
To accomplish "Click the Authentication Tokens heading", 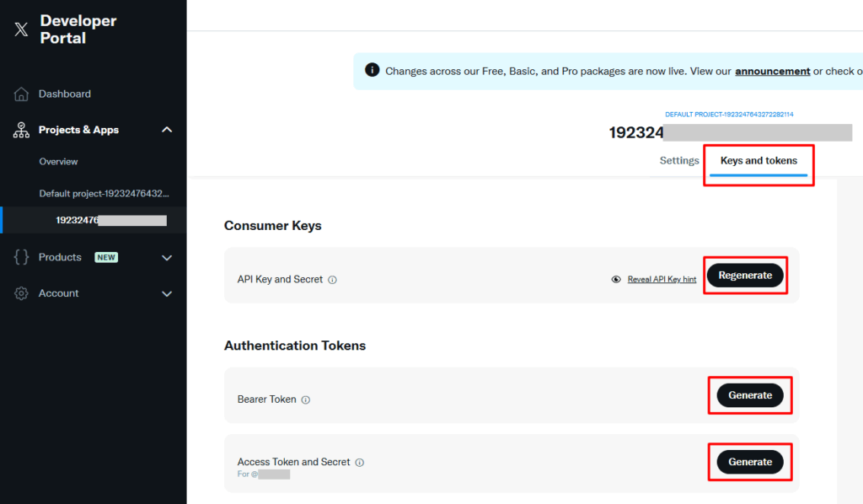I will point(294,346).
